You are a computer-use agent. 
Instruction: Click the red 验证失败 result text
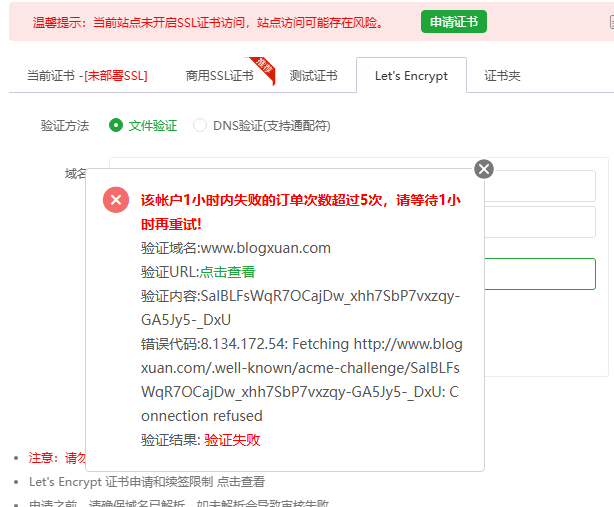coord(232,440)
